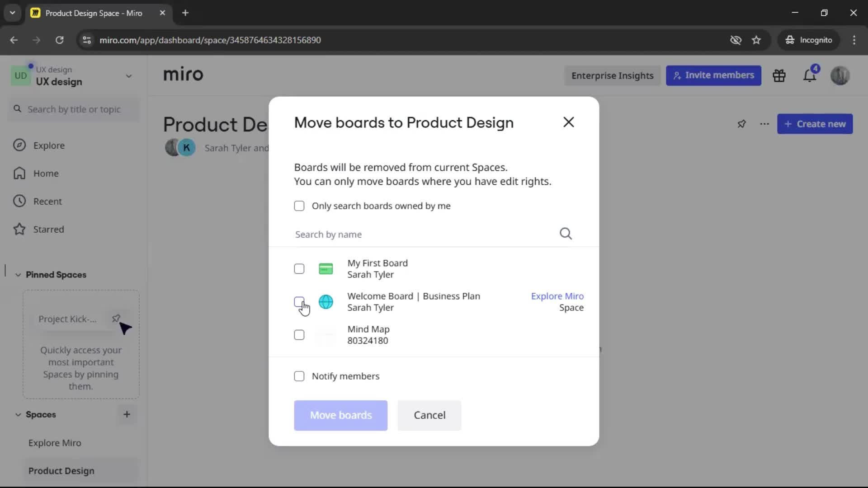868x488 pixels.
Task: Open the Explore sidebar item
Action: click(74, 145)
